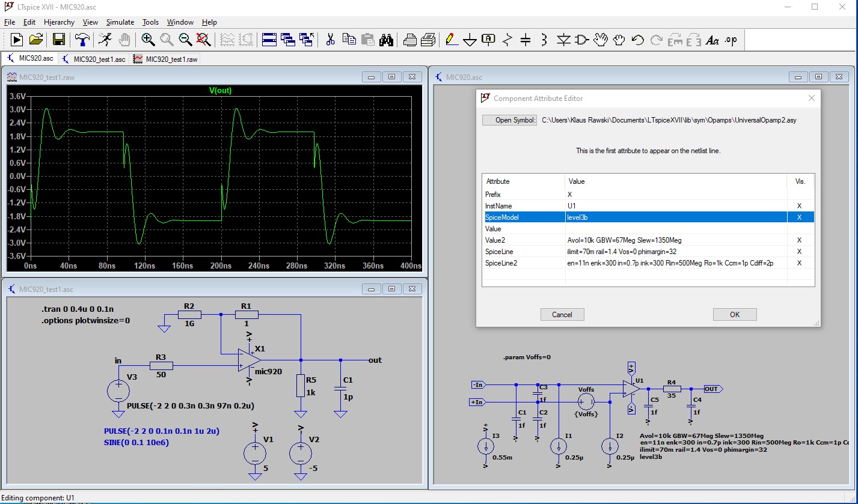Viewport: 858px width, 504px height.
Task: Click the Cut scissors tool
Action: [x=330, y=40]
